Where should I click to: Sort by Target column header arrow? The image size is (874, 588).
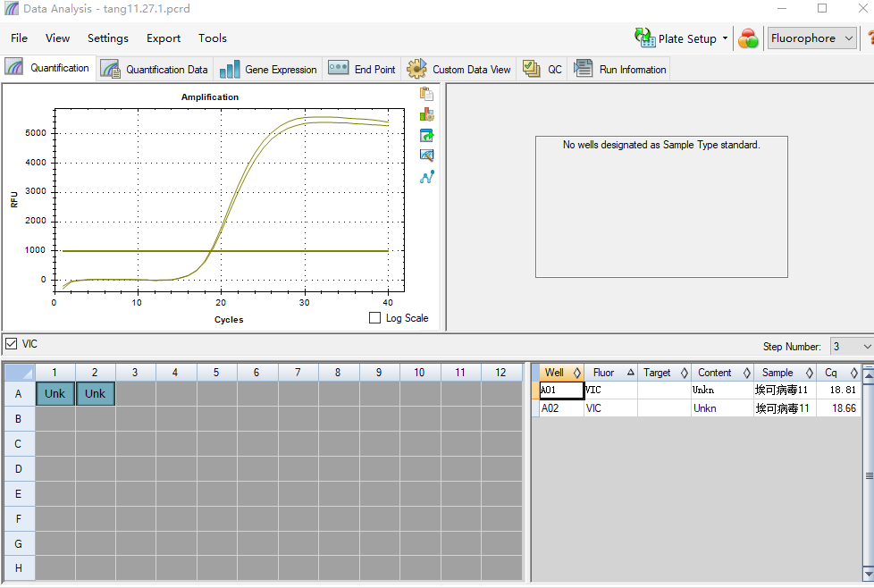[x=684, y=373]
